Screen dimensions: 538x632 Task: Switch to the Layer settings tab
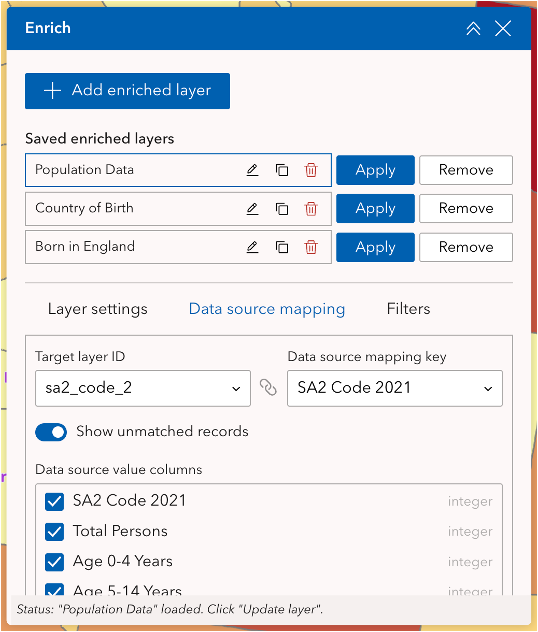[98, 309]
